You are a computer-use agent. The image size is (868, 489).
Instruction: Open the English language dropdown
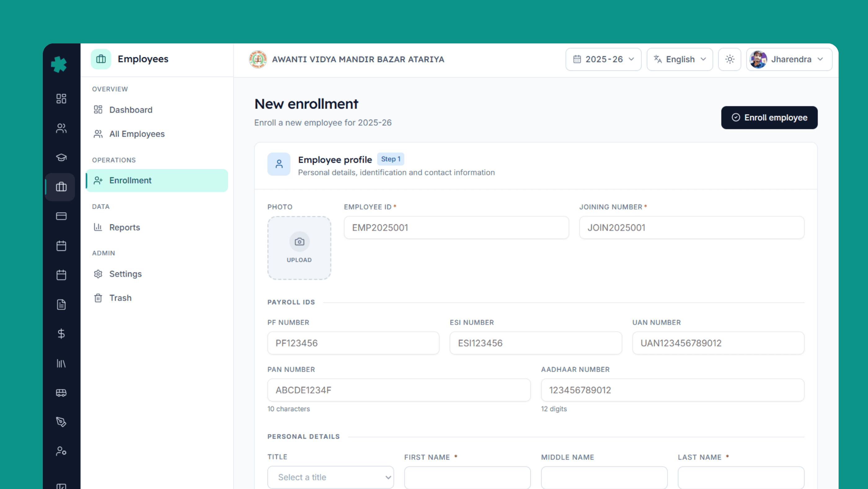click(680, 59)
